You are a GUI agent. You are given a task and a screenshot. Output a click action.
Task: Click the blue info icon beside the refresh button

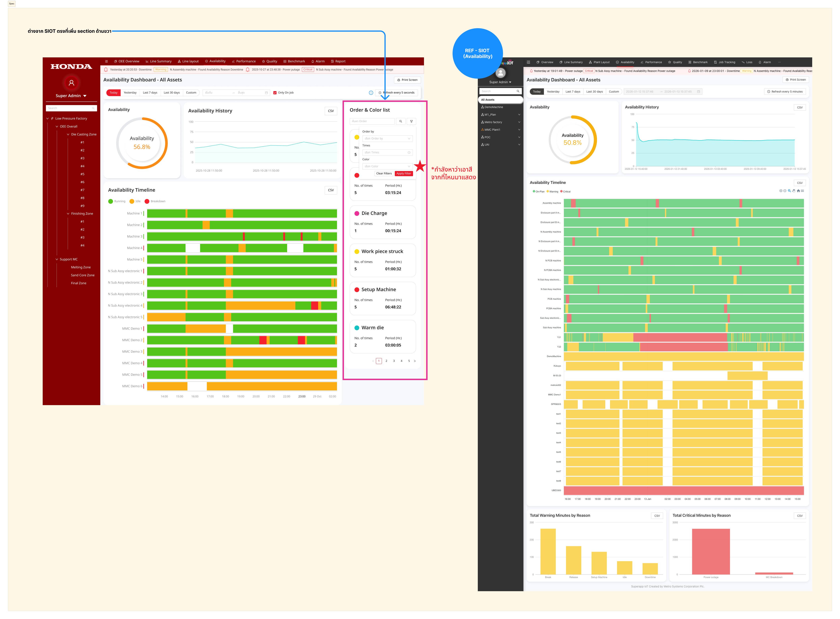click(371, 93)
